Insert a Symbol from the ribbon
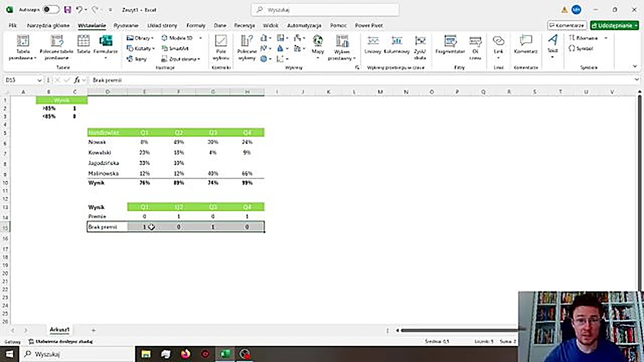Image resolution: width=644 pixels, height=362 pixels. (581, 48)
